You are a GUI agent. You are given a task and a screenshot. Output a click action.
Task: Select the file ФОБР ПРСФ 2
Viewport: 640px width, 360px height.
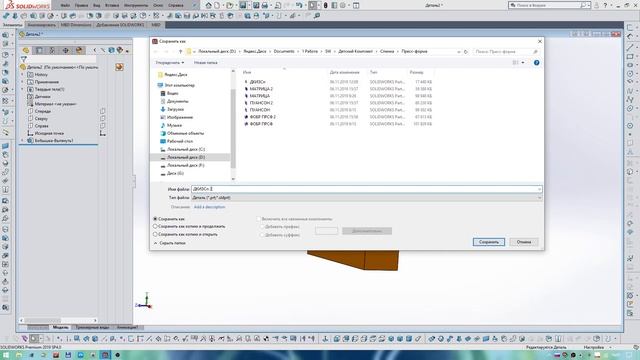pyautogui.click(x=263, y=117)
